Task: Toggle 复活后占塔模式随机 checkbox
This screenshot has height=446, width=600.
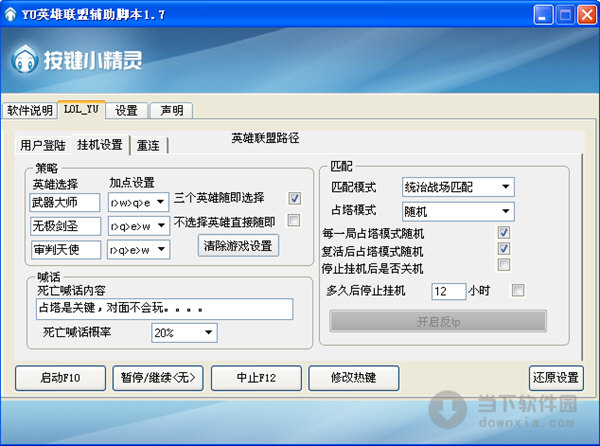Action: tap(504, 249)
